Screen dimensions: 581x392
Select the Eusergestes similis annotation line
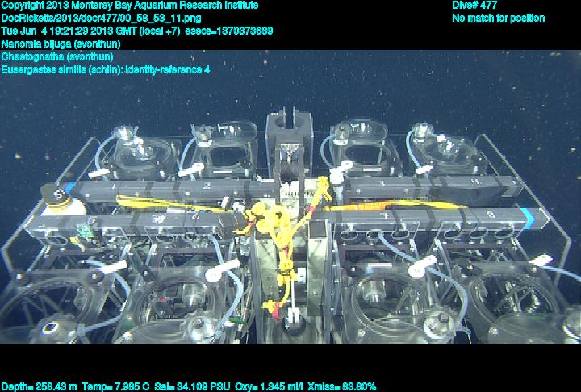point(106,69)
